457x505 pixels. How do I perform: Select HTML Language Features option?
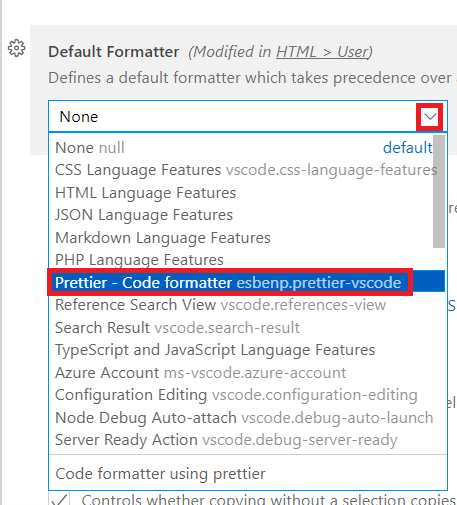pos(244,193)
